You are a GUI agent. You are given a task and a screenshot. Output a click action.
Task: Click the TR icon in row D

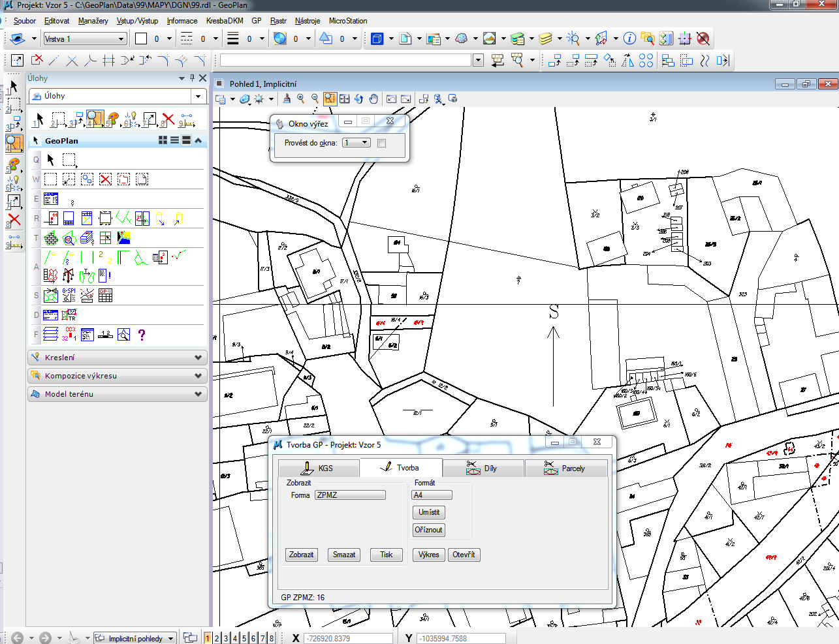pyautogui.click(x=69, y=315)
